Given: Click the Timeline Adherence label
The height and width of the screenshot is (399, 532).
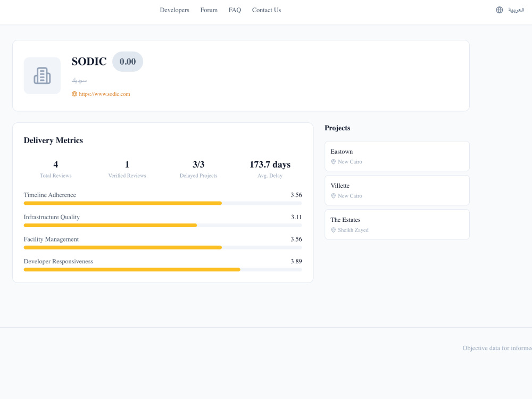Looking at the screenshot, I should click(x=50, y=195).
